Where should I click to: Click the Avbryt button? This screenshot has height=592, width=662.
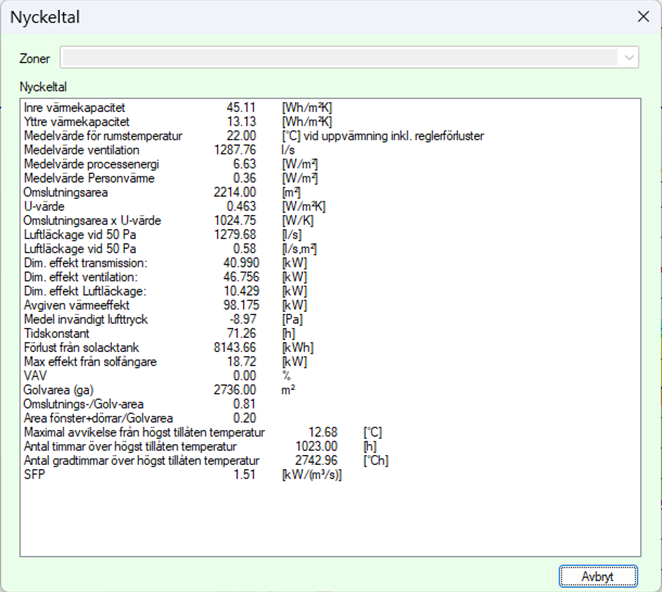pyautogui.click(x=596, y=576)
